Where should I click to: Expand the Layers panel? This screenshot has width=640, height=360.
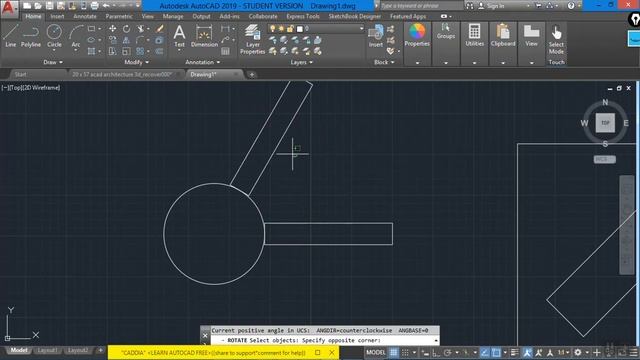coord(302,62)
